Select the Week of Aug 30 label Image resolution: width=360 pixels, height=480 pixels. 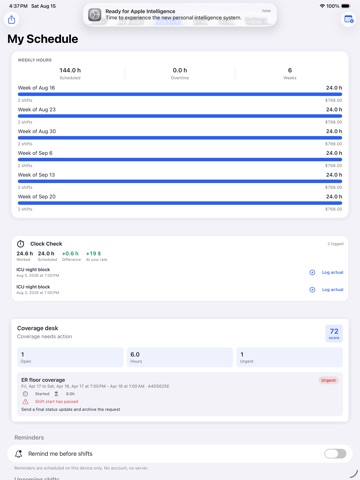[x=37, y=131]
